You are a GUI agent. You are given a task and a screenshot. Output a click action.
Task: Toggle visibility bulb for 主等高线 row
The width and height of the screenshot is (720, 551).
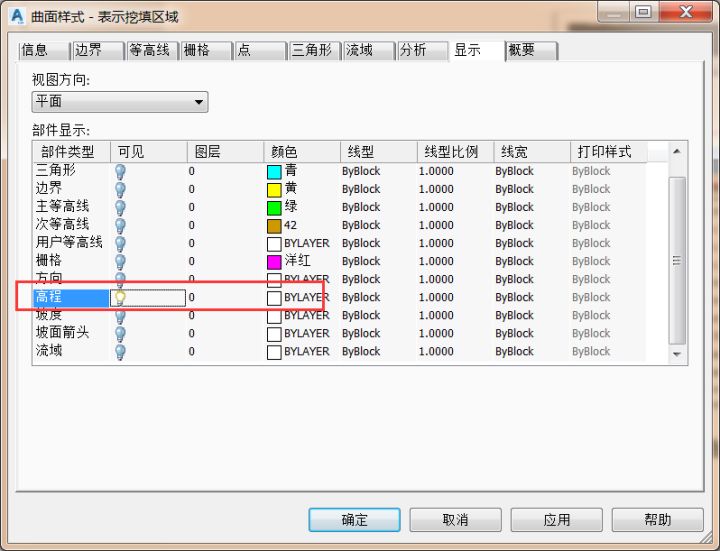120,207
